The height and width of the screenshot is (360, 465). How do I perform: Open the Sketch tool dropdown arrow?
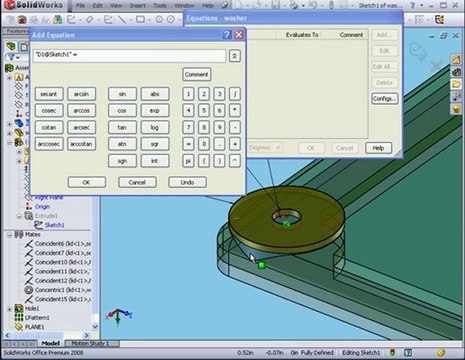click(x=80, y=20)
